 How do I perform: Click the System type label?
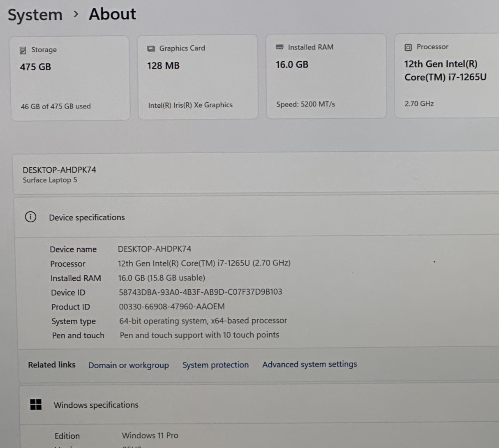74,321
